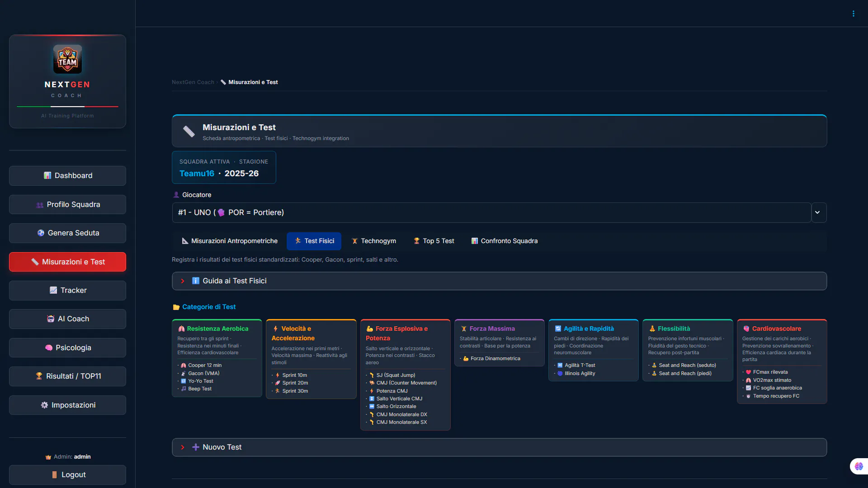Click the Impostazioni gear icon

coord(44,405)
